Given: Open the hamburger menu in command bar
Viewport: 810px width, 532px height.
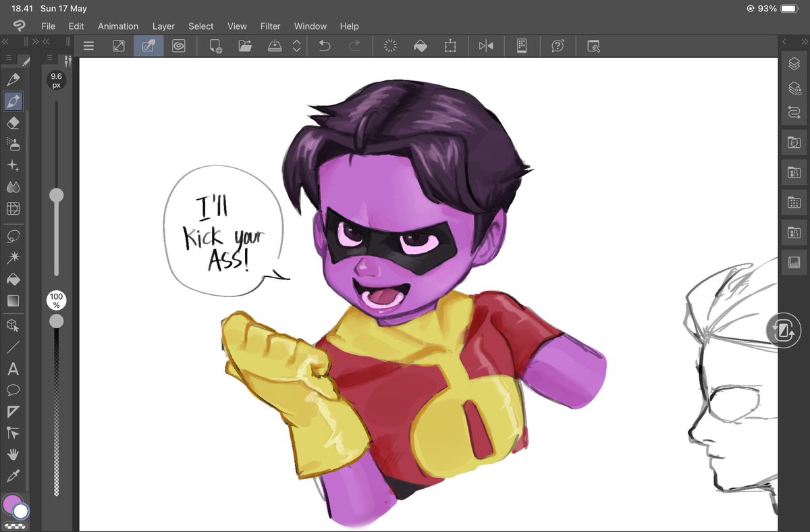Looking at the screenshot, I should (88, 46).
